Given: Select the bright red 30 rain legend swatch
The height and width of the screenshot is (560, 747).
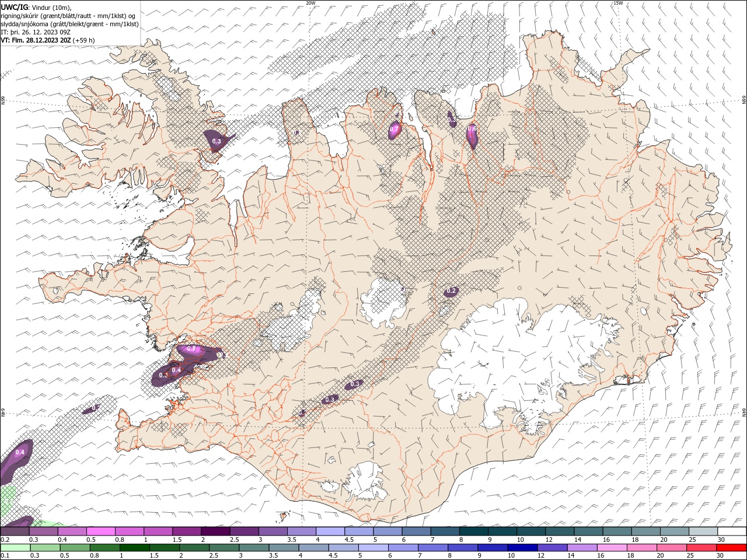Looking at the screenshot, I should [x=732, y=548].
